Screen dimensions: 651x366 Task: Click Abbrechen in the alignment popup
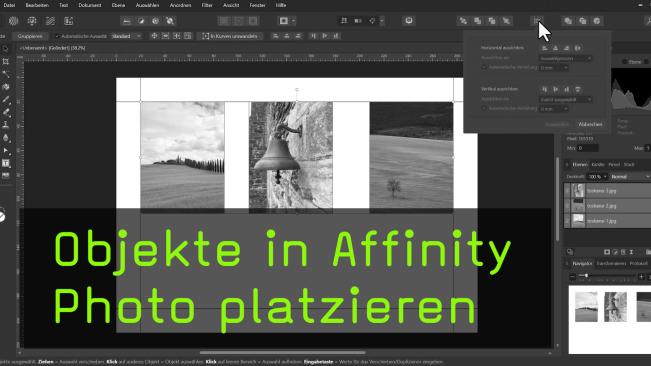tap(590, 124)
